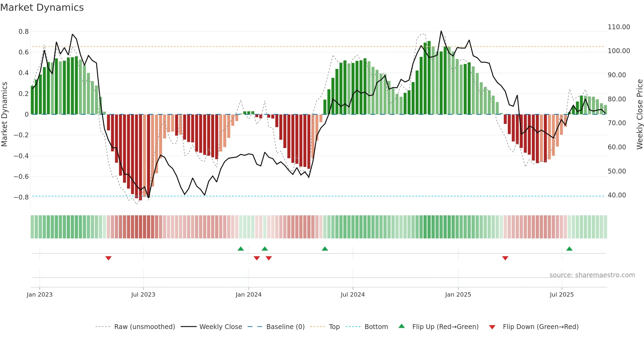Image resolution: width=644 pixels, height=362 pixels.
Task: Toggle the Raw (unsmoothed) legend entry
Action: [x=135, y=327]
